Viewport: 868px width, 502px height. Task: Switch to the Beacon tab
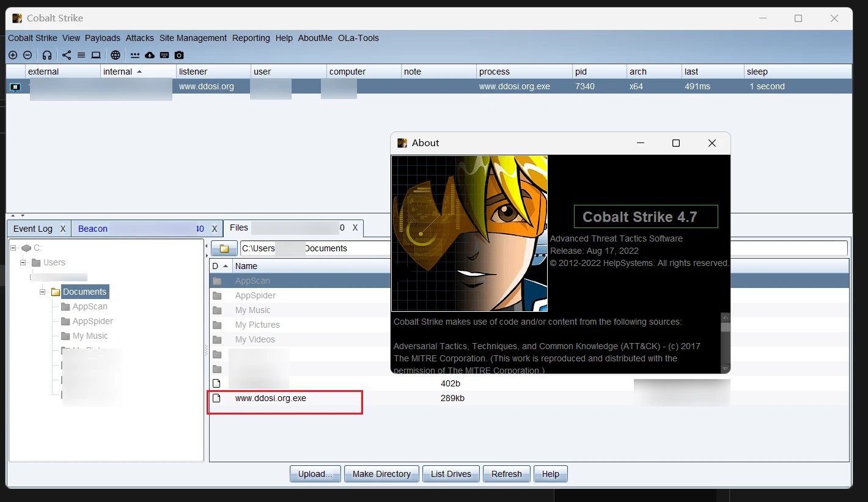tap(93, 229)
